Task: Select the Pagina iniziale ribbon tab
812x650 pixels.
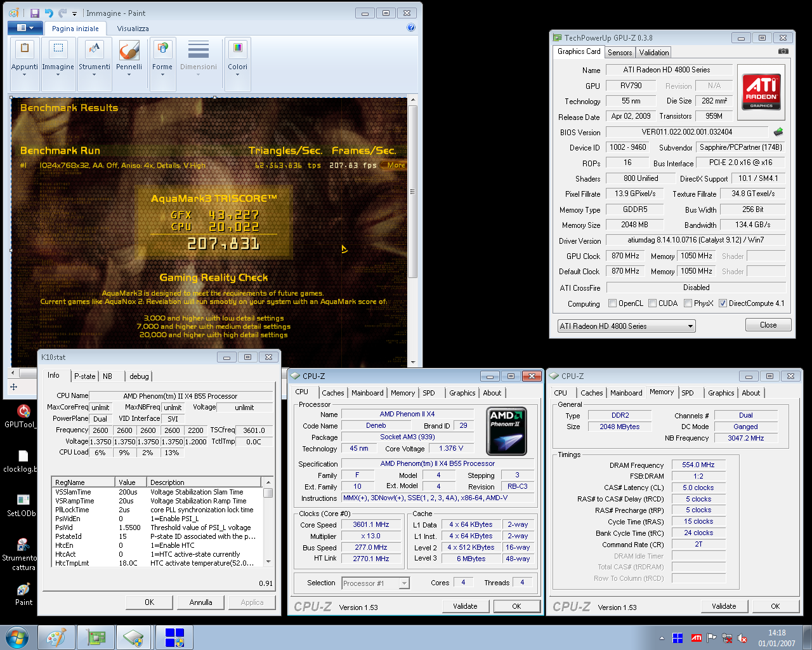Action: point(75,29)
